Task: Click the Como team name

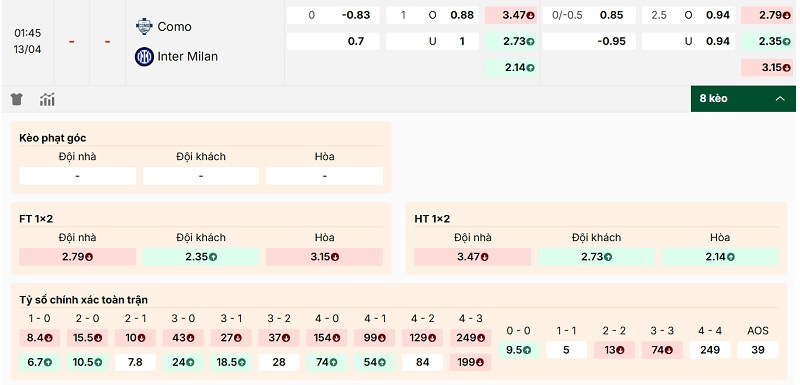Action: coord(174,27)
